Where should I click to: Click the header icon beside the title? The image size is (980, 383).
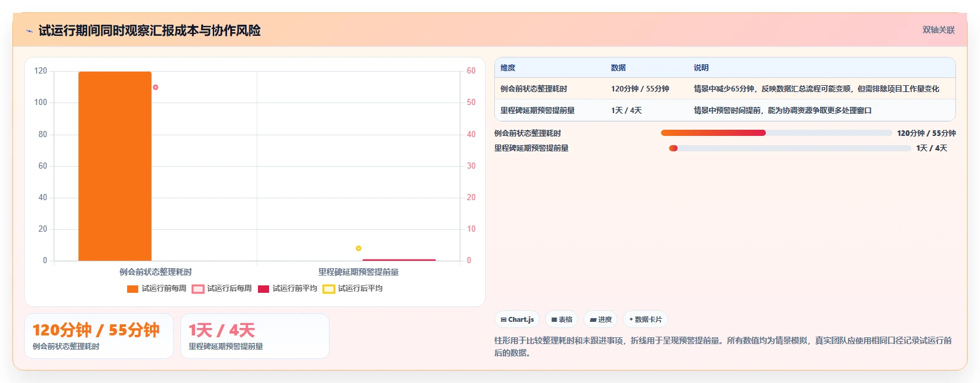click(29, 31)
